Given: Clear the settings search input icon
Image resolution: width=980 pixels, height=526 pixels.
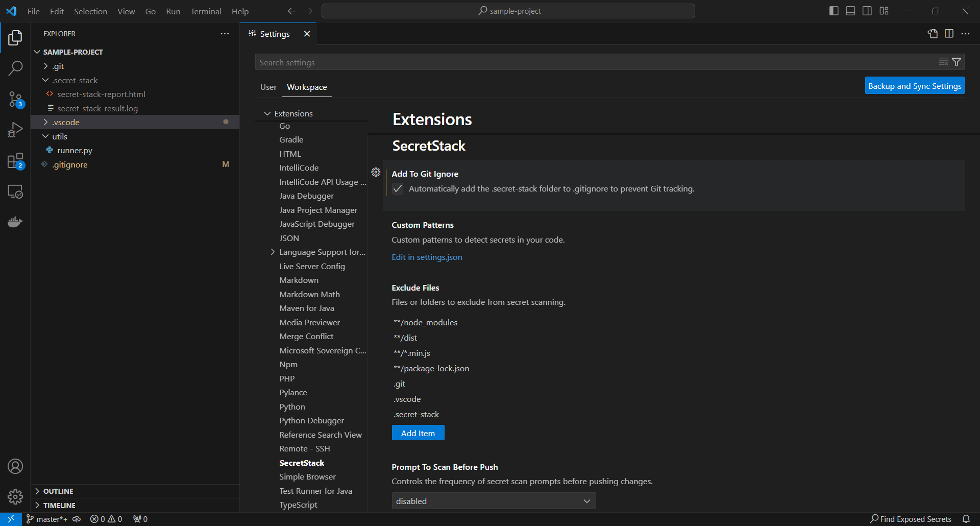Looking at the screenshot, I should (x=943, y=62).
